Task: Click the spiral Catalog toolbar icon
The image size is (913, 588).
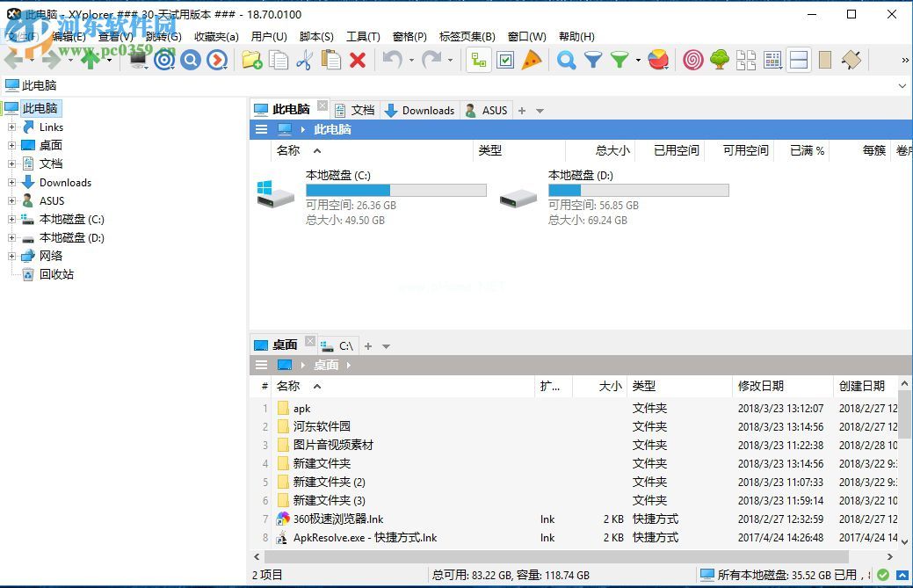Action: tap(692, 60)
